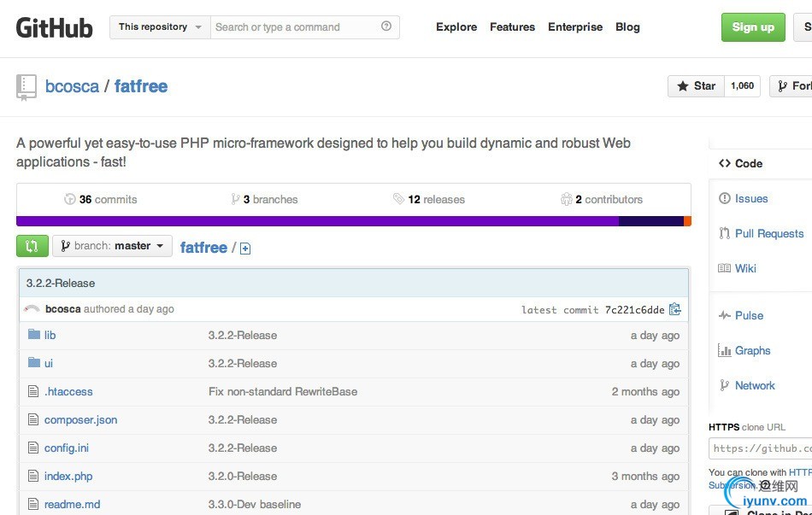The image size is (812, 515).
Task: Select the HTTPS clone URL field
Action: tap(760, 448)
